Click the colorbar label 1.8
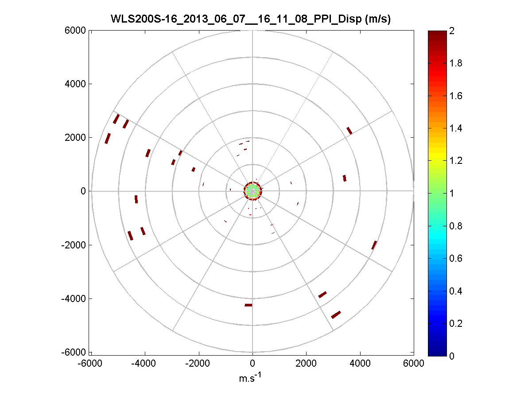532x399 pixels. (x=458, y=63)
